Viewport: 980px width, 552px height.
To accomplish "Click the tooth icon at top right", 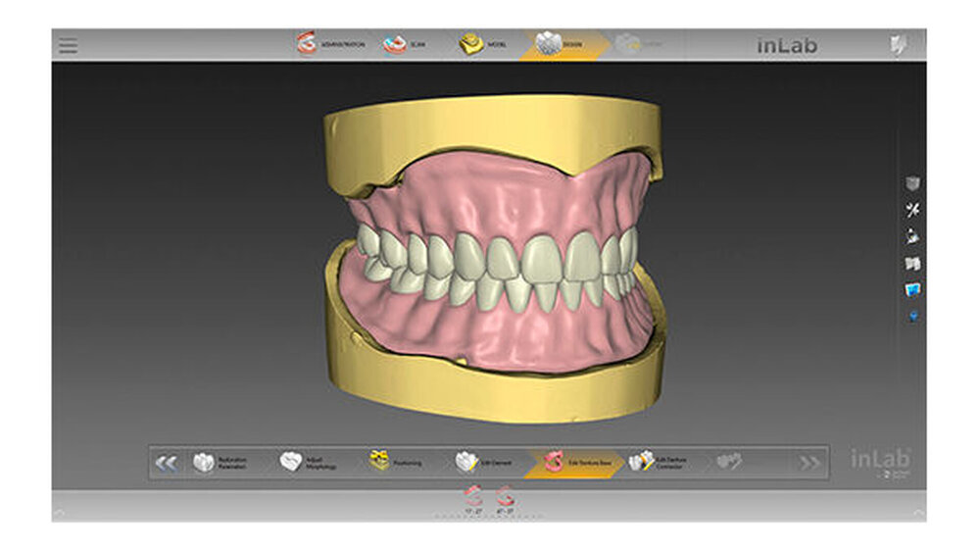I will (899, 45).
